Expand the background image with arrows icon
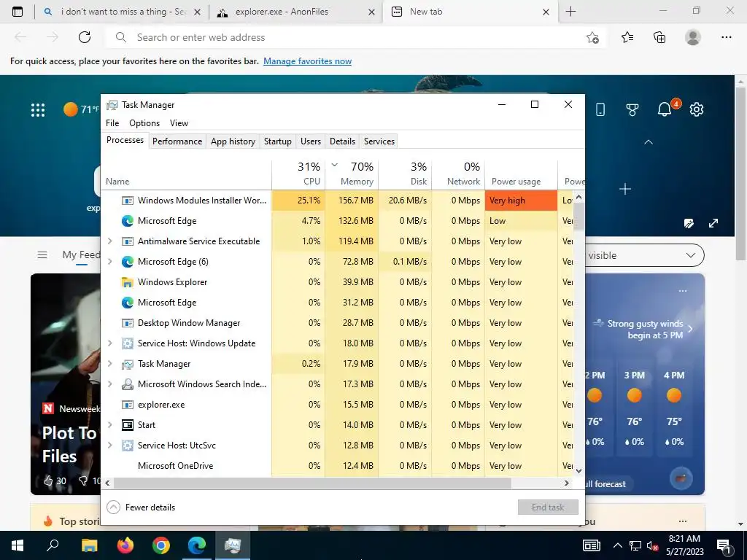 point(713,223)
